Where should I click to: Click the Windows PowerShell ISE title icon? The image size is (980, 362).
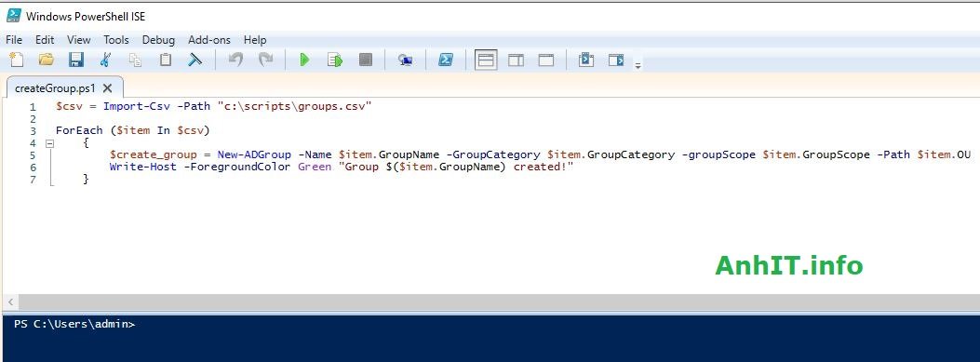[x=13, y=16]
